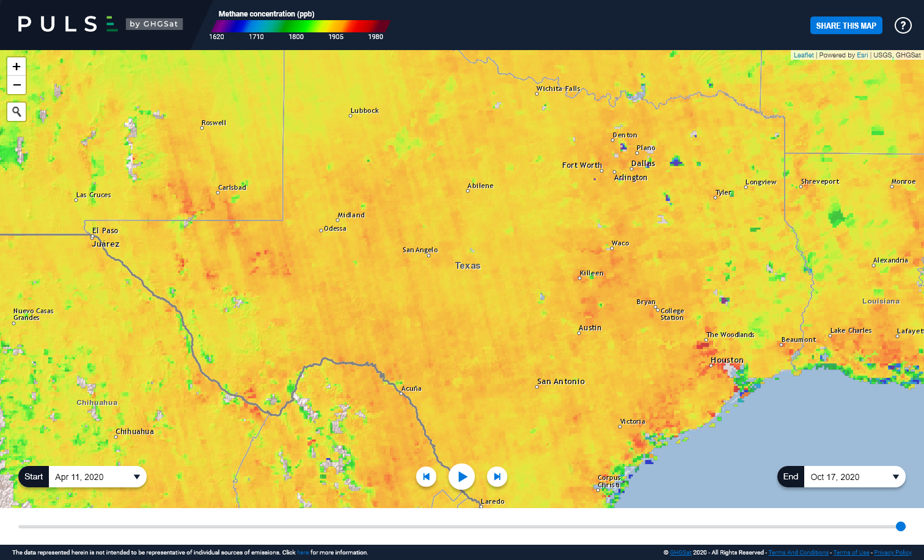Open the magnifier search tool
The height and width of the screenshot is (560, 924).
pos(16,111)
